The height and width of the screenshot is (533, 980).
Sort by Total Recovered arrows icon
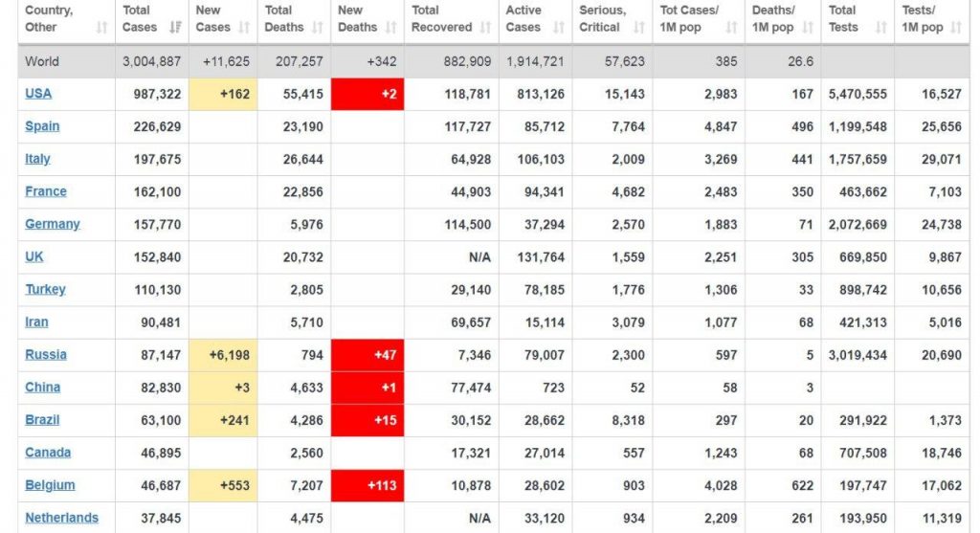[485, 28]
